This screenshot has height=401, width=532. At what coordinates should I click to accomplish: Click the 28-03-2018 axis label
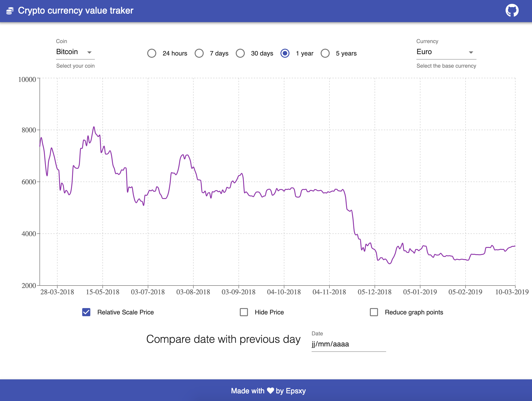[x=57, y=292]
